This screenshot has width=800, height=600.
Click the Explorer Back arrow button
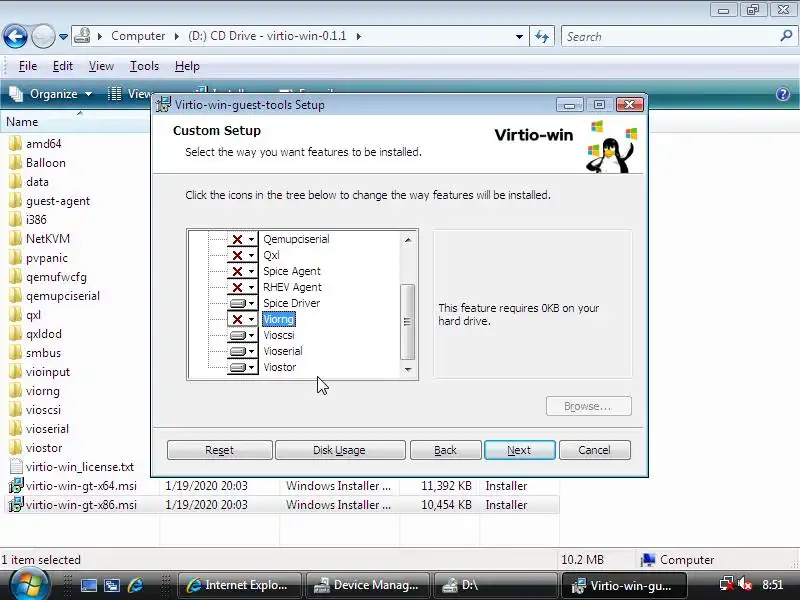pos(15,37)
